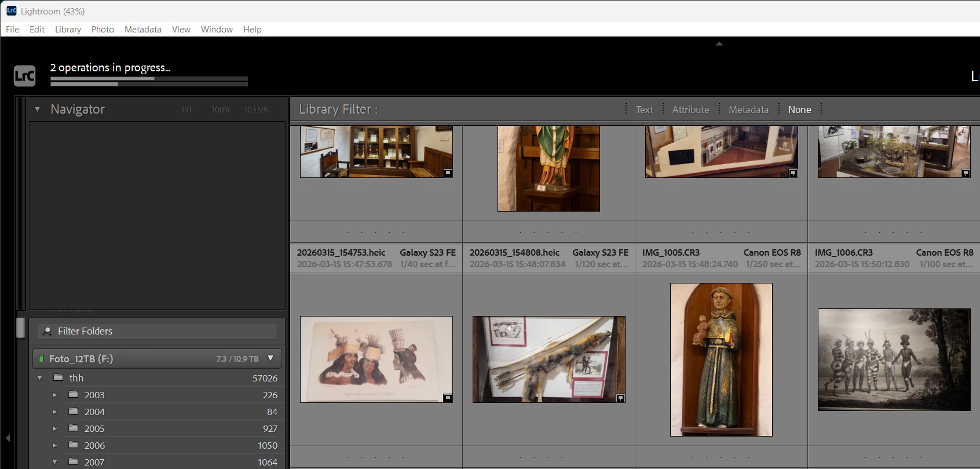Click the folder icon next to 2005

[x=73, y=428]
